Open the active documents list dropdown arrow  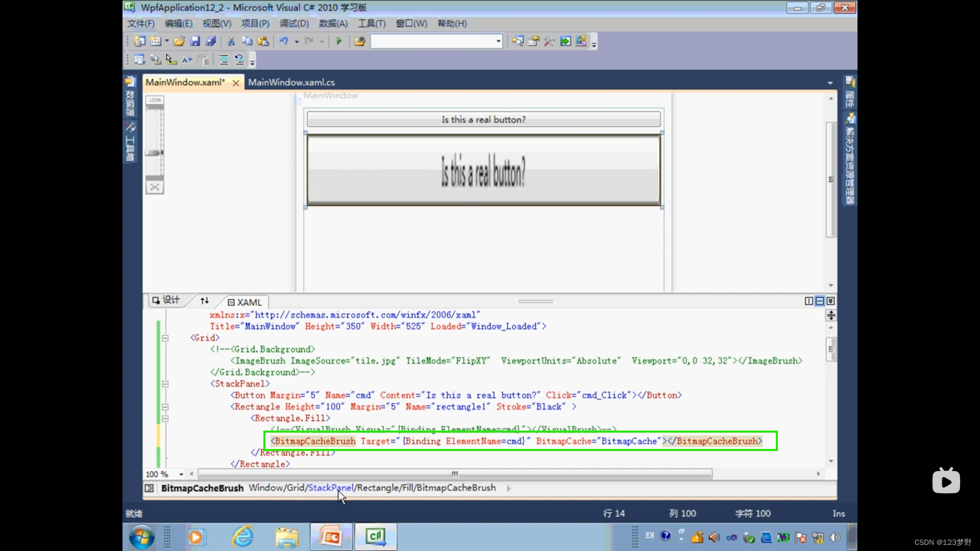click(x=830, y=83)
